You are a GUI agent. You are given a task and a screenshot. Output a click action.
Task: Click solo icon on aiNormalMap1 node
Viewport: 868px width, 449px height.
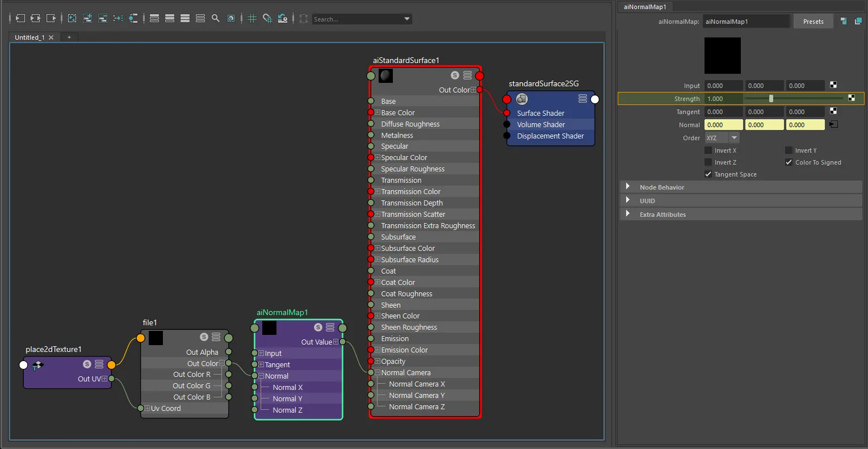pyautogui.click(x=318, y=328)
